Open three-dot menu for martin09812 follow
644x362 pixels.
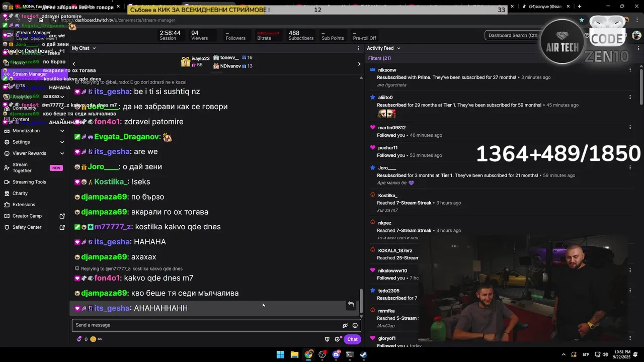click(630, 128)
